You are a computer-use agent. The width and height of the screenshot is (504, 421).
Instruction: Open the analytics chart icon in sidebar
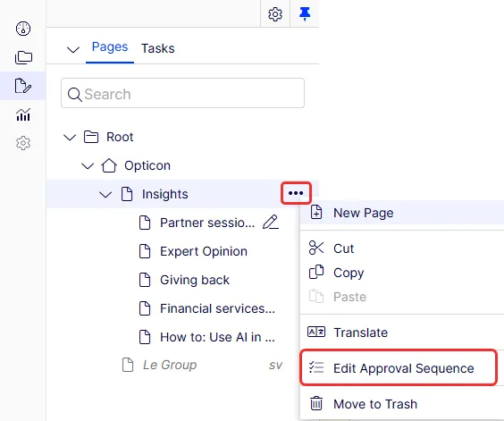coord(23,114)
